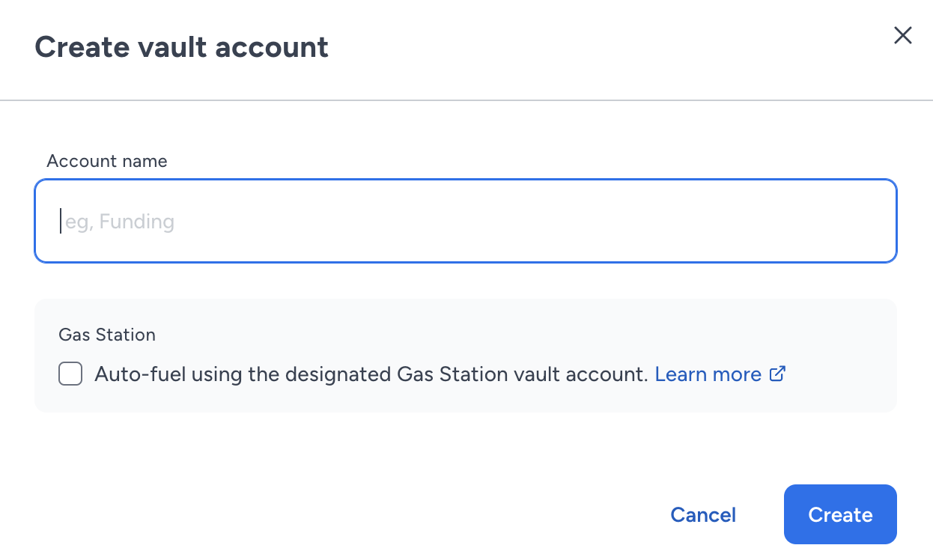Open the Learn more link
Screen dimensions: 933x560
click(x=708, y=374)
